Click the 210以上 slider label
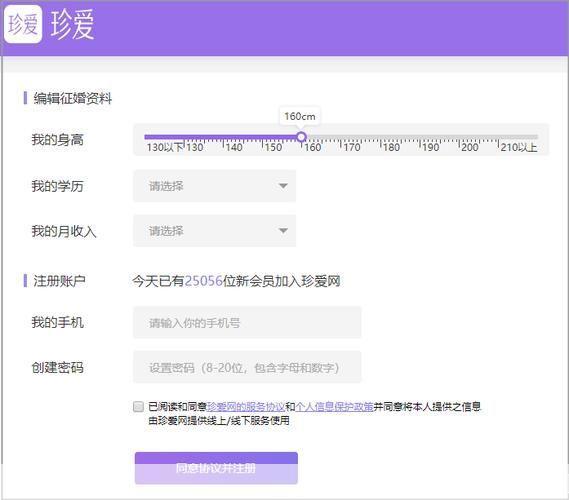569x500 pixels. [519, 147]
